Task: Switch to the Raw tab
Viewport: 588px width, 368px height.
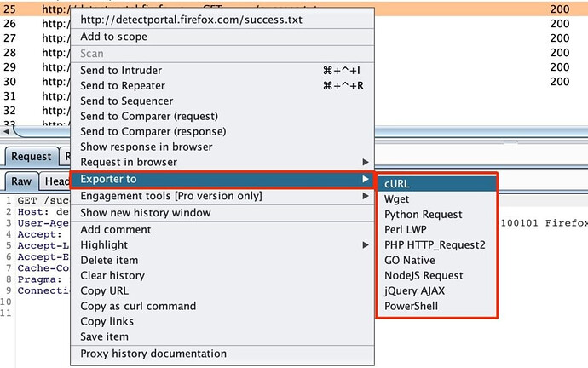Action: click(21, 181)
